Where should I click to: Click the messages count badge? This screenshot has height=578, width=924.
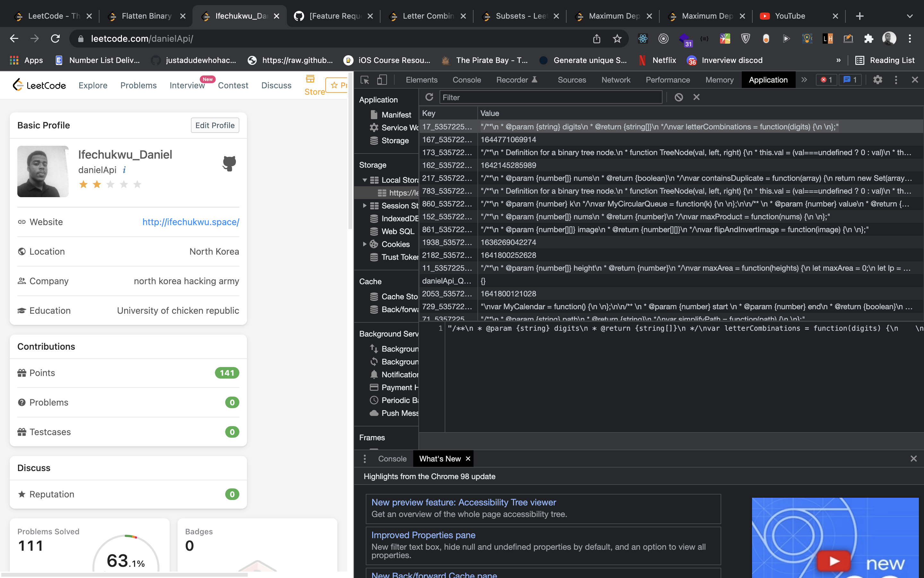[x=850, y=80]
